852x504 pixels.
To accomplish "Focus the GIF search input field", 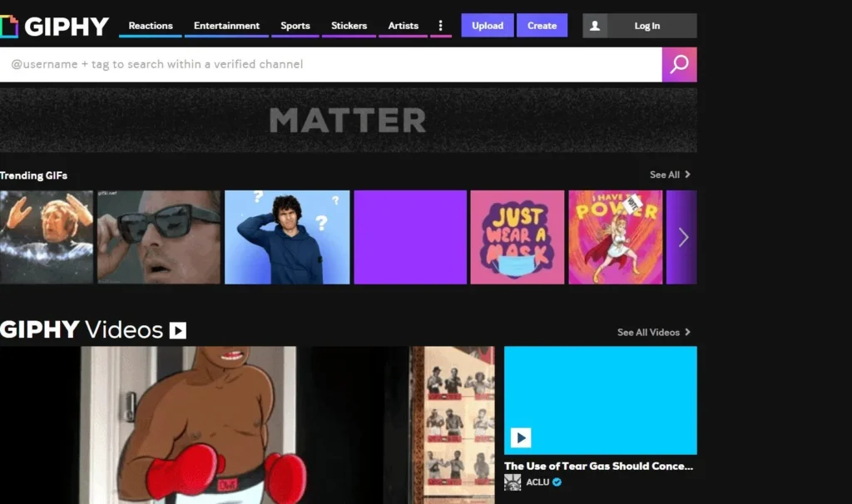I will [x=331, y=65].
